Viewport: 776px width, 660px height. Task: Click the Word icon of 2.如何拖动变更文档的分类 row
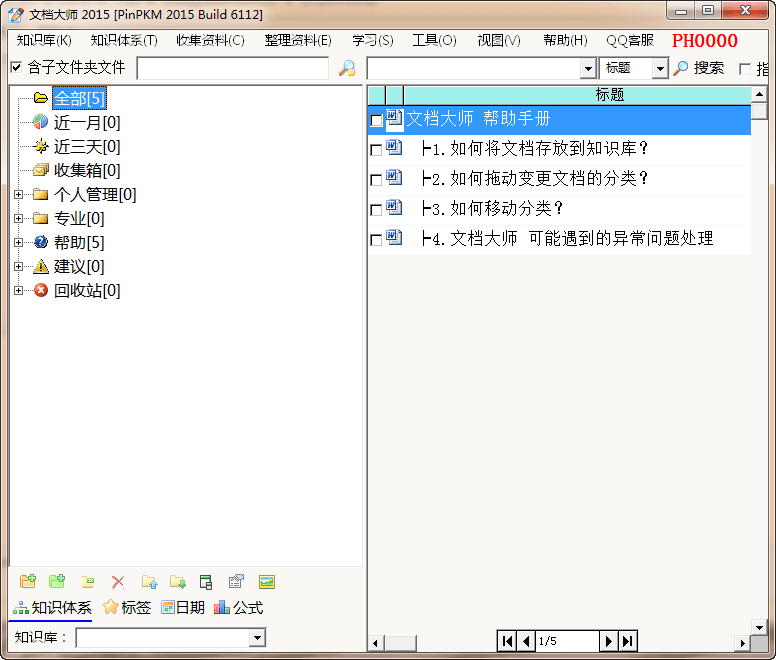tap(394, 178)
